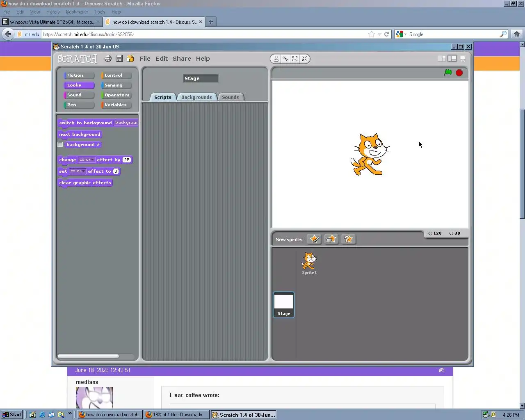Screen dimensions: 525x420
Task: Open the Scratch Help menu
Action: pyautogui.click(x=203, y=59)
